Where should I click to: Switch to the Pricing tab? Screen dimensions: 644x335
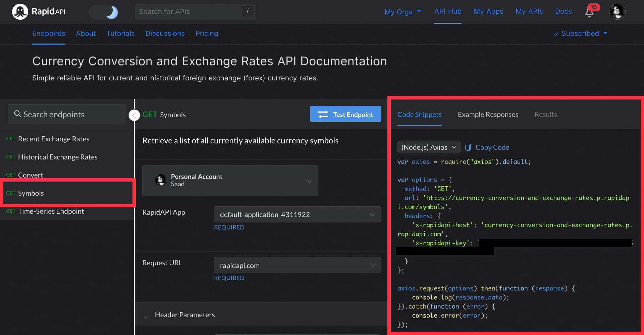[x=207, y=33]
